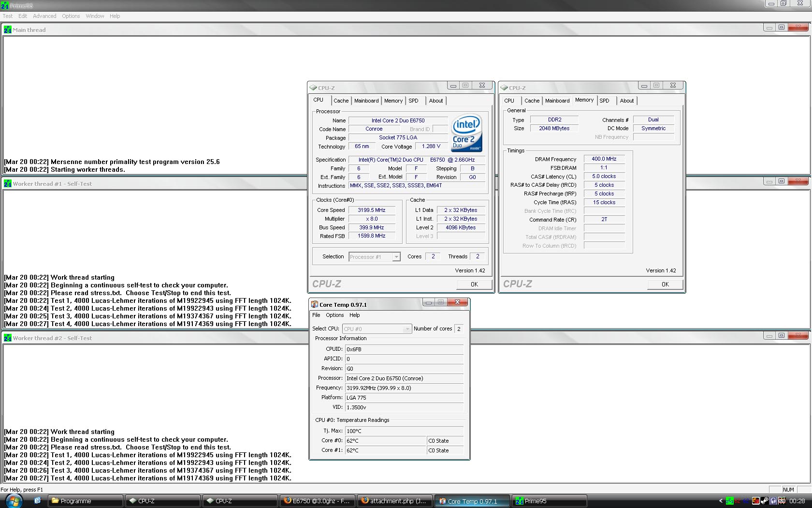Viewport: 812px width, 508px height.
Task: Switch to the Firefox 'E6750 @3.0ghz' taskbar button
Action: point(318,501)
